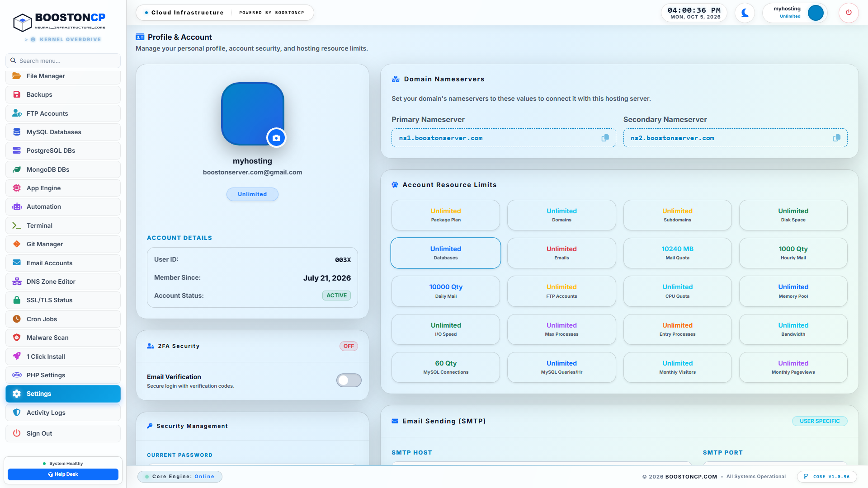Click the 1000 Qty Hourly Mail card
Image resolution: width=868 pixels, height=488 pixels.
click(793, 253)
